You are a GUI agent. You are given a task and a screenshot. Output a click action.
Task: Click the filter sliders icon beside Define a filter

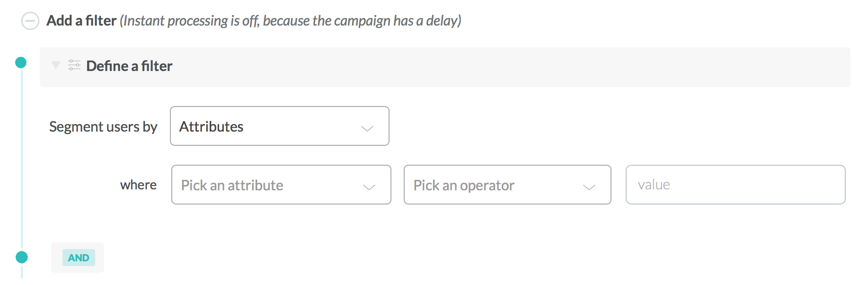[x=74, y=66]
